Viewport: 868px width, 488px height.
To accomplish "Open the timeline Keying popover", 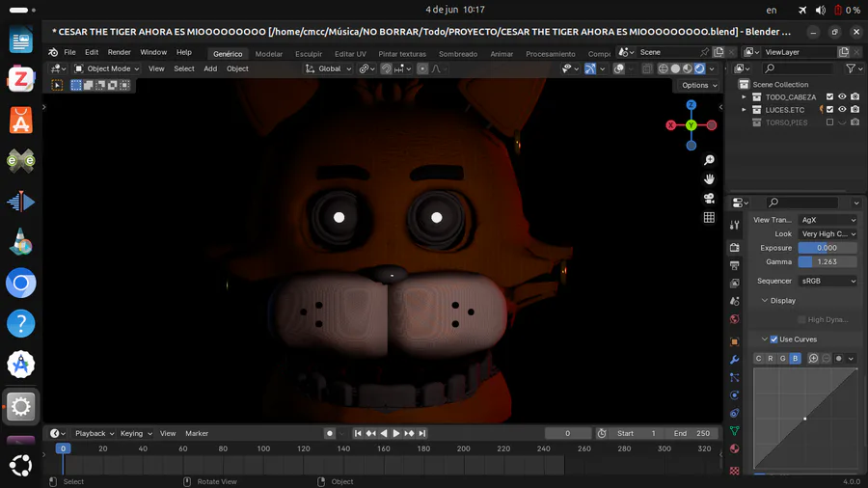I will click(x=136, y=433).
